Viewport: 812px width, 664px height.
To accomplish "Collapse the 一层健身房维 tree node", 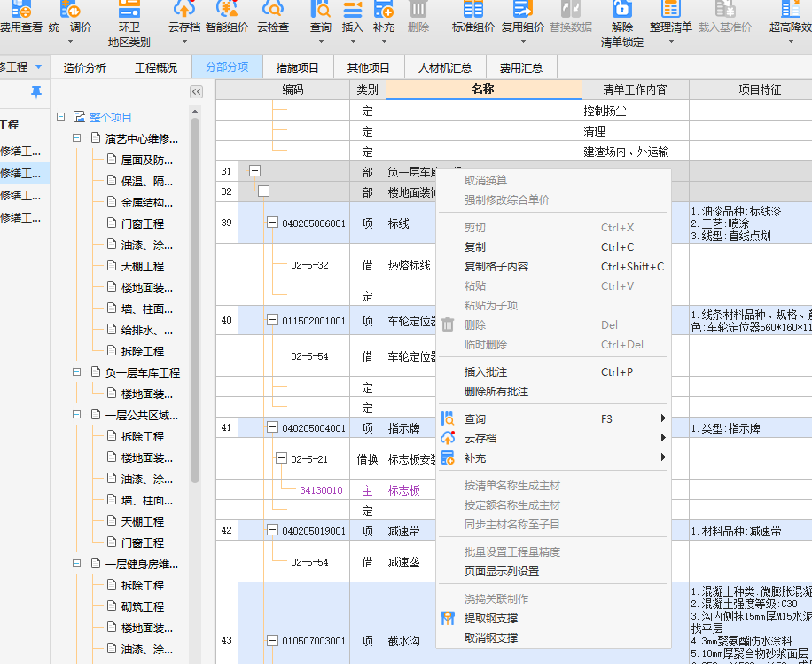I will pos(76,564).
